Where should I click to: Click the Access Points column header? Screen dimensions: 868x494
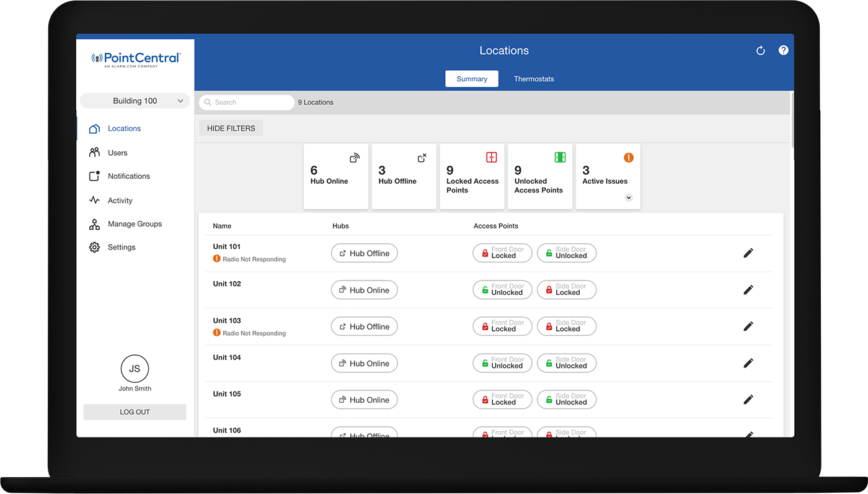(x=496, y=226)
